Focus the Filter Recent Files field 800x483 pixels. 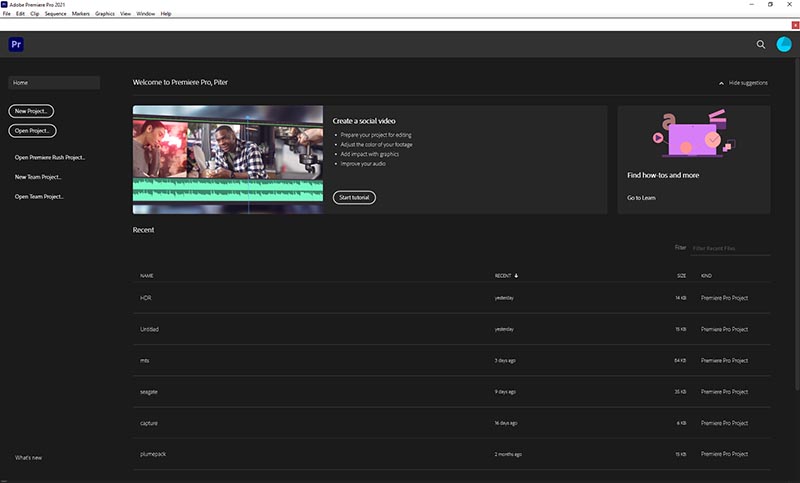click(731, 248)
